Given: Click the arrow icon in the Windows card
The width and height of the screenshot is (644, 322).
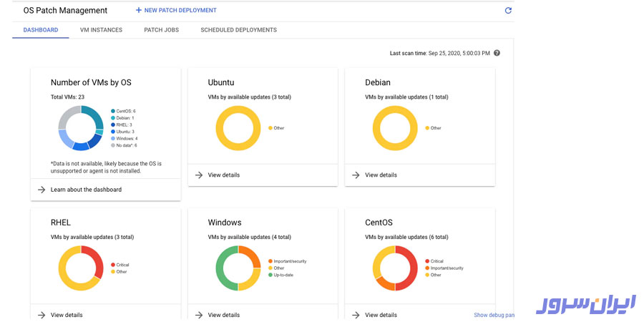Looking at the screenshot, I should pos(199,315).
